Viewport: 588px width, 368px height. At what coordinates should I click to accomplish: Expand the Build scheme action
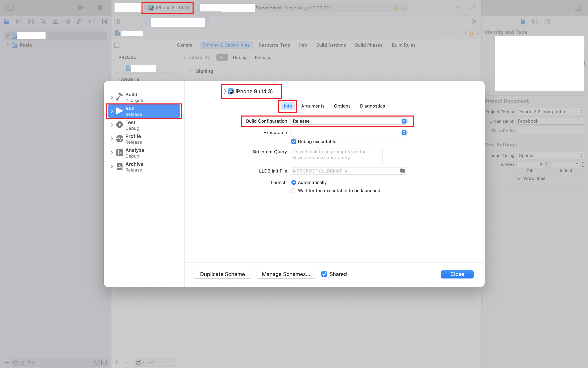click(112, 97)
